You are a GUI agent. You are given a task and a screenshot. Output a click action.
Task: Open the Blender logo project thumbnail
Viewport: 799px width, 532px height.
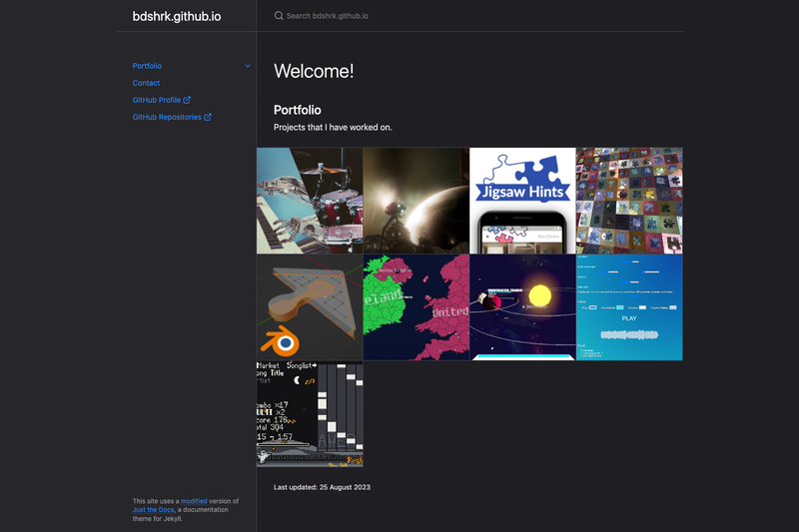pyautogui.click(x=310, y=307)
